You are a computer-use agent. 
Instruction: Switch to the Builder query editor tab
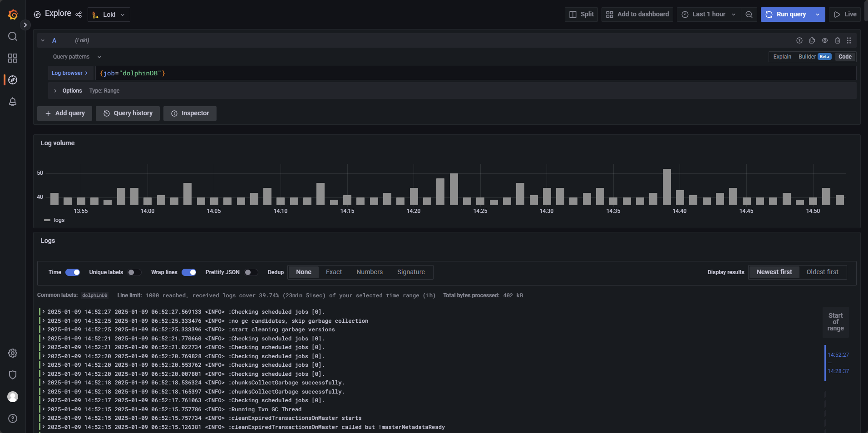(807, 57)
